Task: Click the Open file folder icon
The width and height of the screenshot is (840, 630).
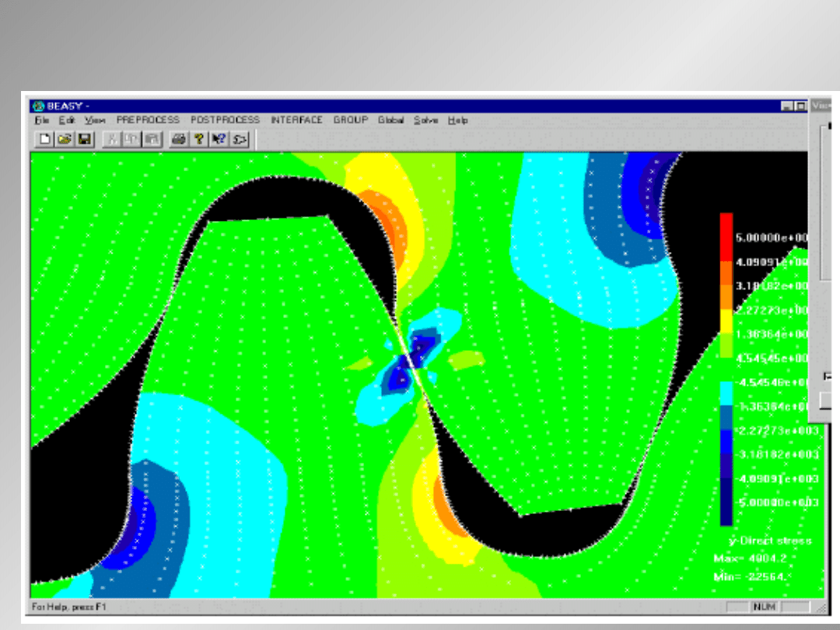Action: pos(65,139)
